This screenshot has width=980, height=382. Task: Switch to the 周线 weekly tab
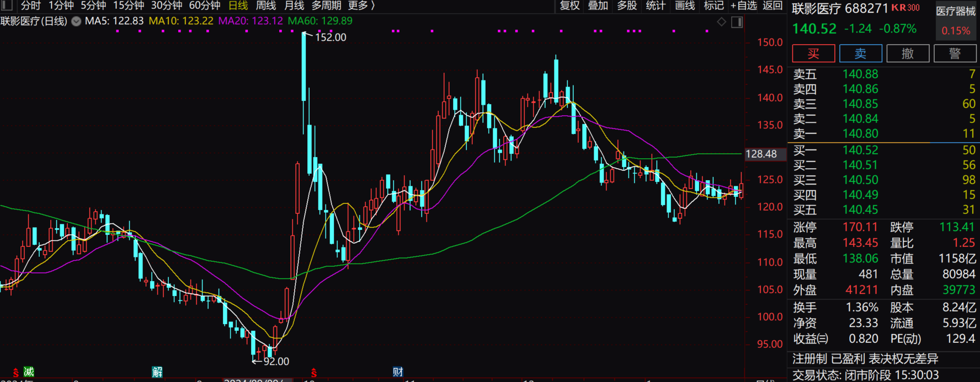coord(266,6)
